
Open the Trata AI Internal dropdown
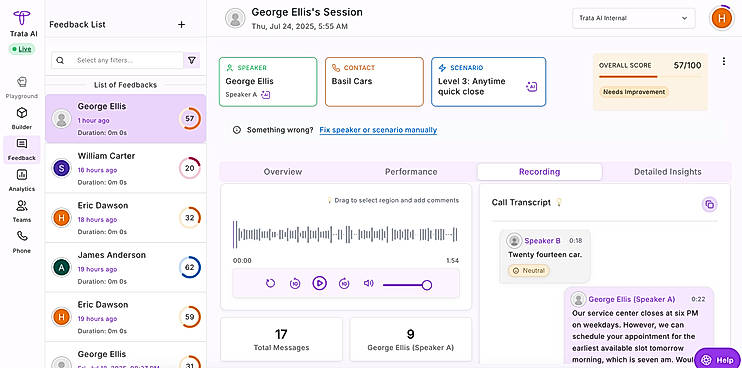click(634, 18)
